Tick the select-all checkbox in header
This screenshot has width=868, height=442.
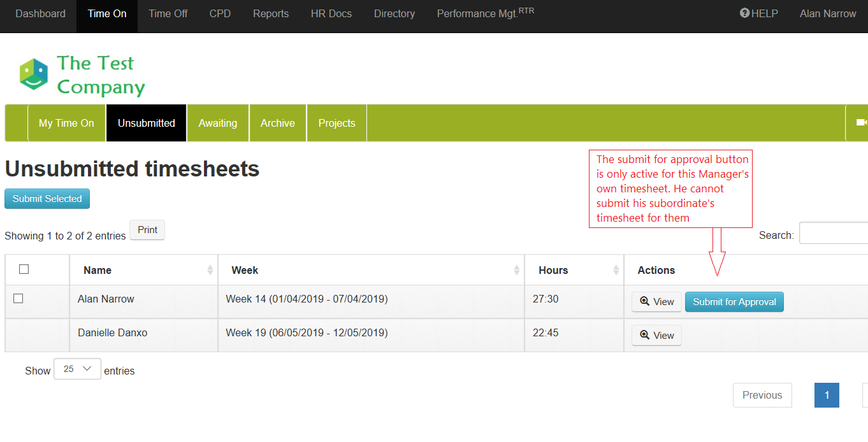[24, 269]
